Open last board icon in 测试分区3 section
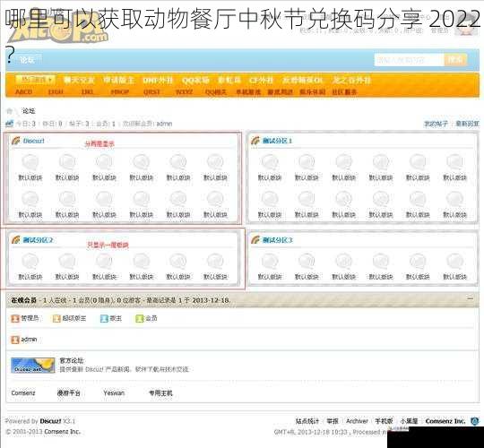 click(x=455, y=262)
